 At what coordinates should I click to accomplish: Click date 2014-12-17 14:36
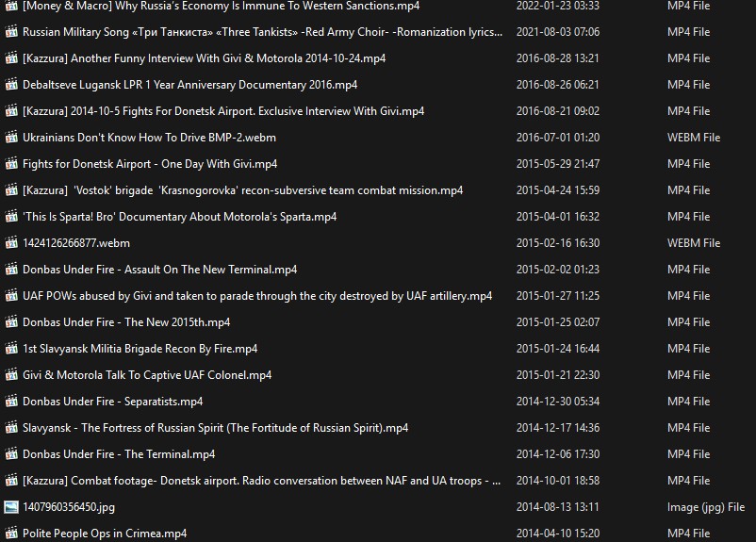point(558,428)
